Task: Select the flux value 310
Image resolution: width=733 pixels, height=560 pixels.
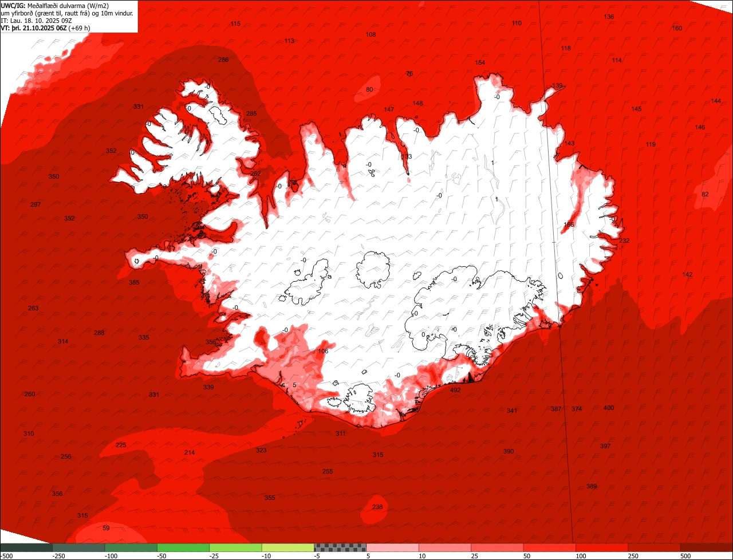Action: 29,433
